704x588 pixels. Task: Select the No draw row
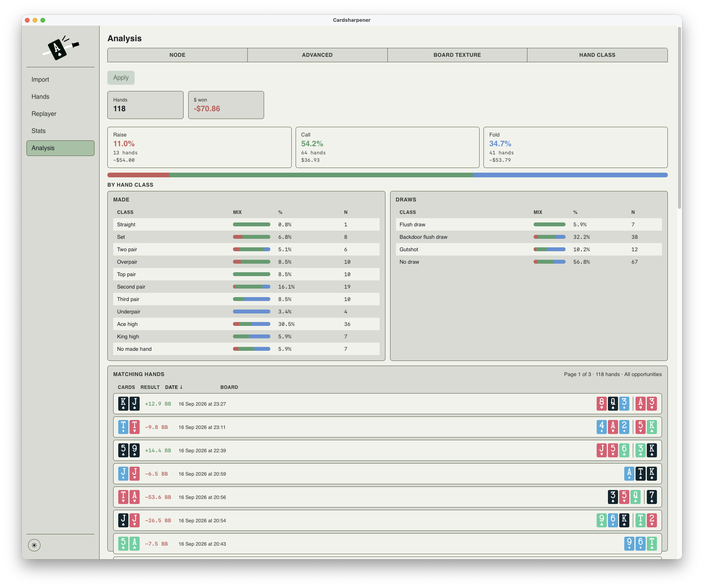coord(529,262)
